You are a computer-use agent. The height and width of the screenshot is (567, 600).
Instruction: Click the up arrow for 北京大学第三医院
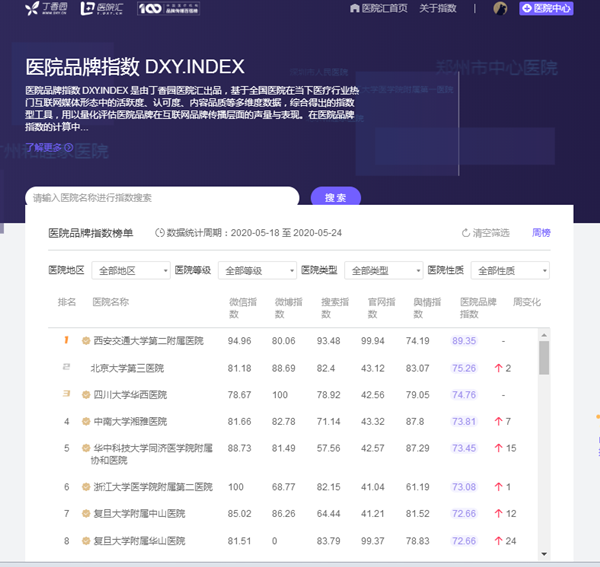[x=498, y=368]
